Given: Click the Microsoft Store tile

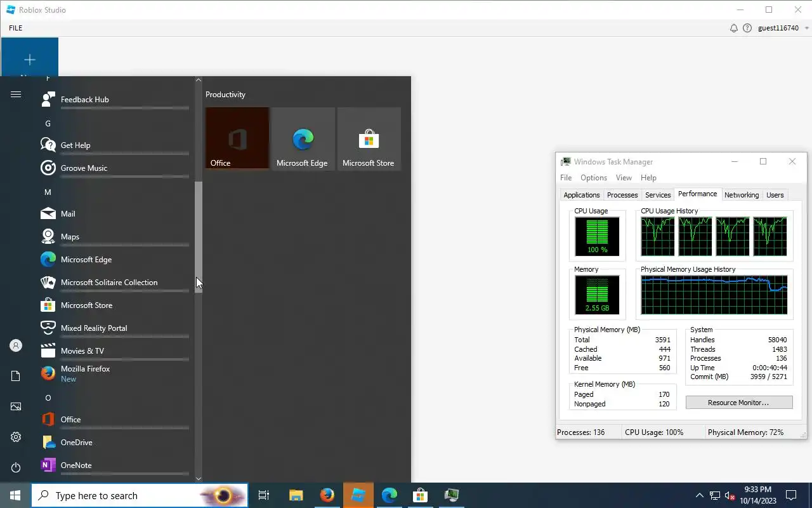Looking at the screenshot, I should tap(369, 138).
